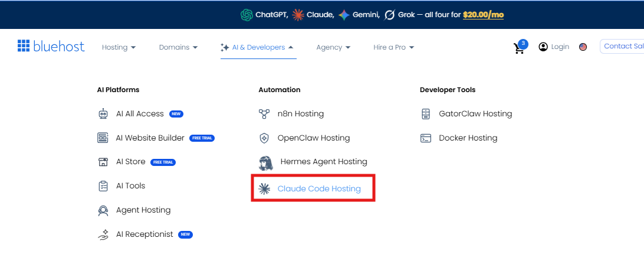Click the Login text link

pyautogui.click(x=560, y=47)
